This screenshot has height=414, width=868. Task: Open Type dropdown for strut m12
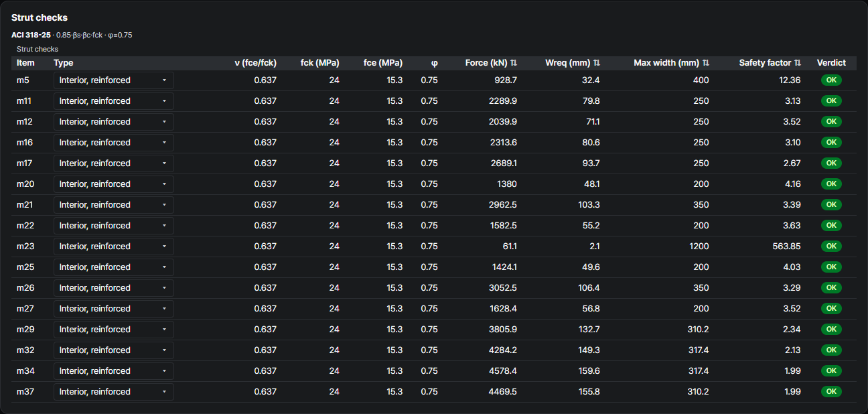pos(114,122)
